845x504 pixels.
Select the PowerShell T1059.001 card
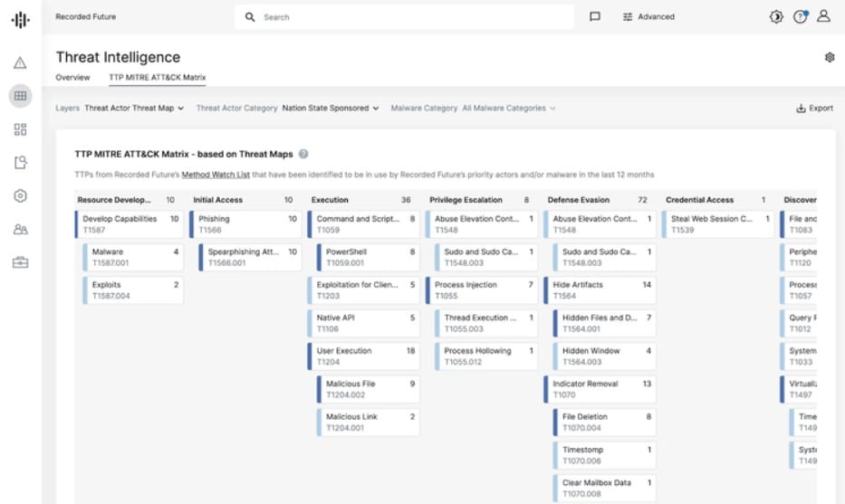[368, 257]
